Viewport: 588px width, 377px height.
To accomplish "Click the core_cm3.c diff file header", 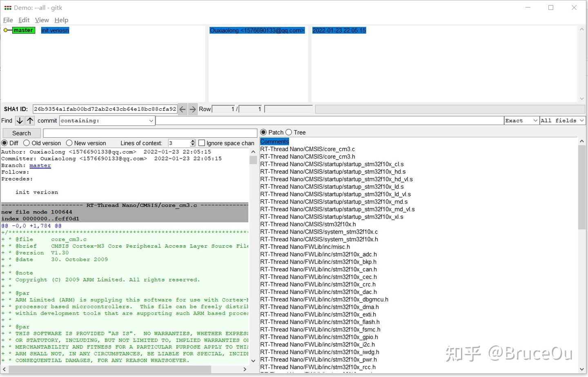I will point(125,205).
